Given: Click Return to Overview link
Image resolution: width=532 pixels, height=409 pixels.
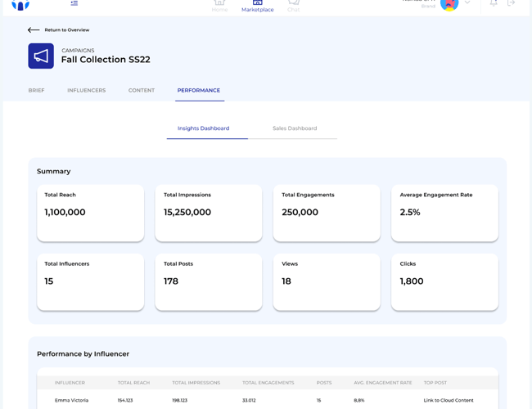Looking at the screenshot, I should [x=66, y=30].
